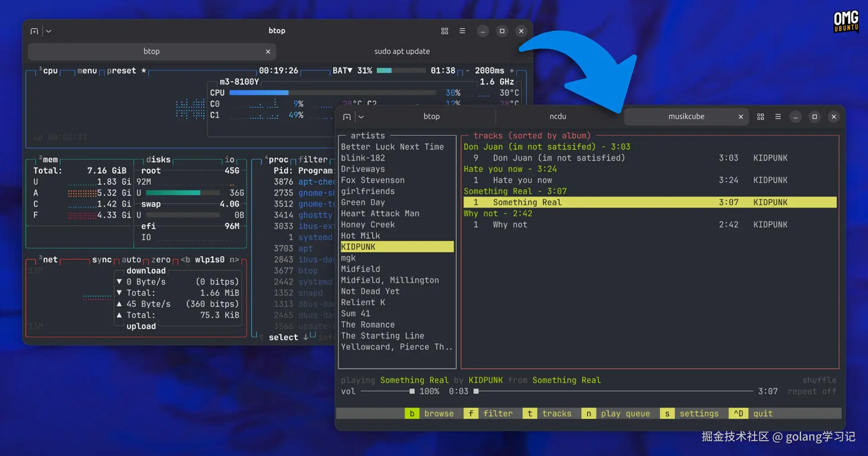The height and width of the screenshot is (456, 868).
Task: Seek in track progress bar
Action: pos(613,391)
